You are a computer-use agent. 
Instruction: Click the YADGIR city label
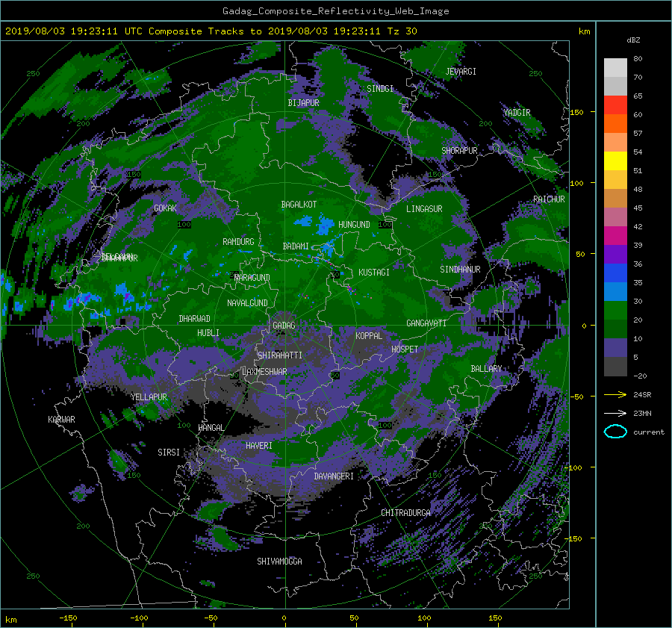[x=517, y=113]
